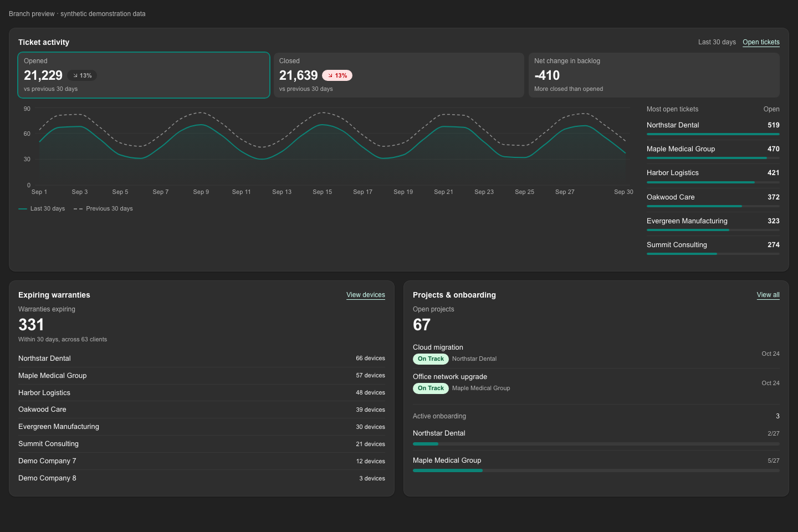Click the Active onboarding count label
The image size is (798, 532).
coord(439,416)
